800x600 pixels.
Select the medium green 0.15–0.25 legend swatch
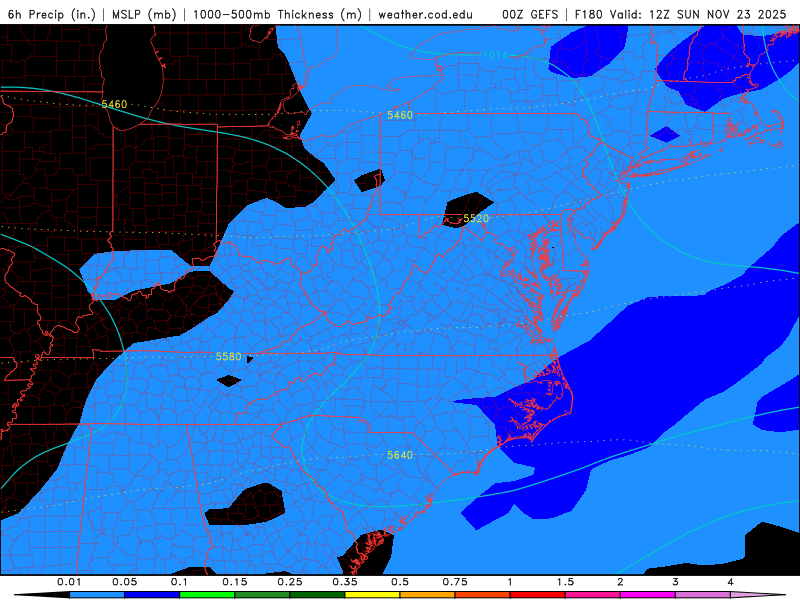click(262, 595)
